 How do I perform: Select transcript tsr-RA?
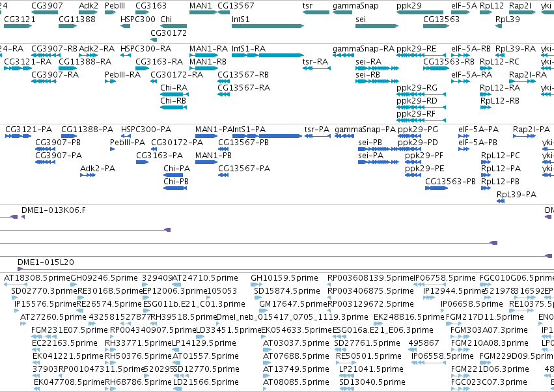pos(315,61)
